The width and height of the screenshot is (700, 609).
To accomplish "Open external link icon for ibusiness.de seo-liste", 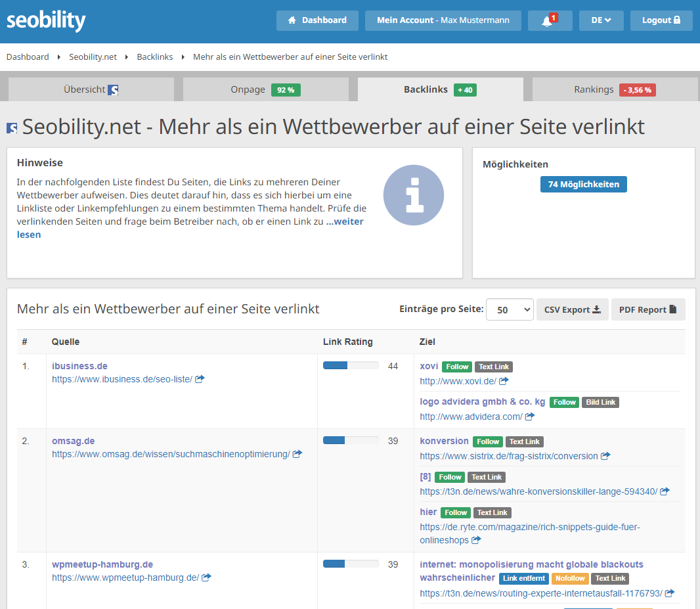I will (x=200, y=379).
